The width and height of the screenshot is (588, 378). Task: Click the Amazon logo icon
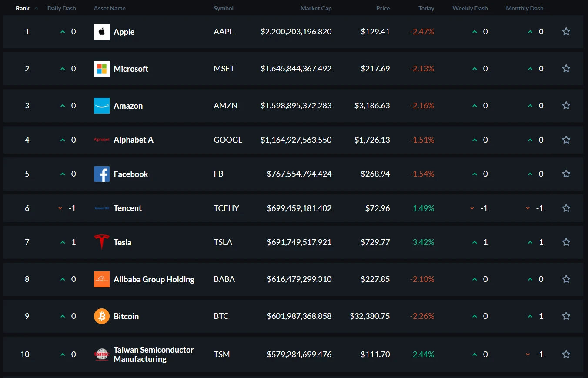tap(102, 106)
